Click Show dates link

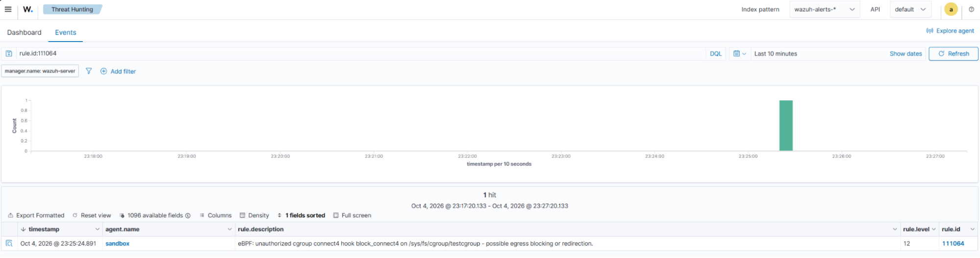coord(905,54)
